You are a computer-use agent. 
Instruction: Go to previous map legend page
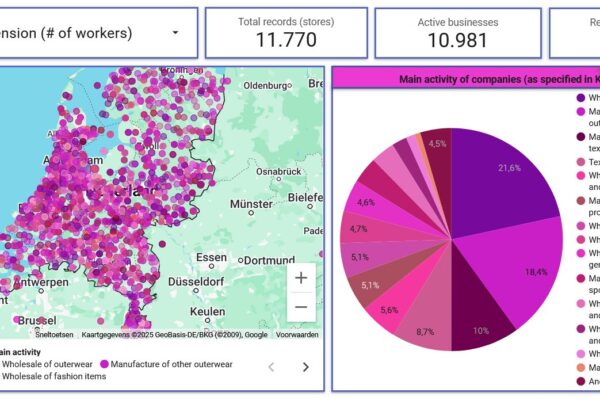point(270,367)
